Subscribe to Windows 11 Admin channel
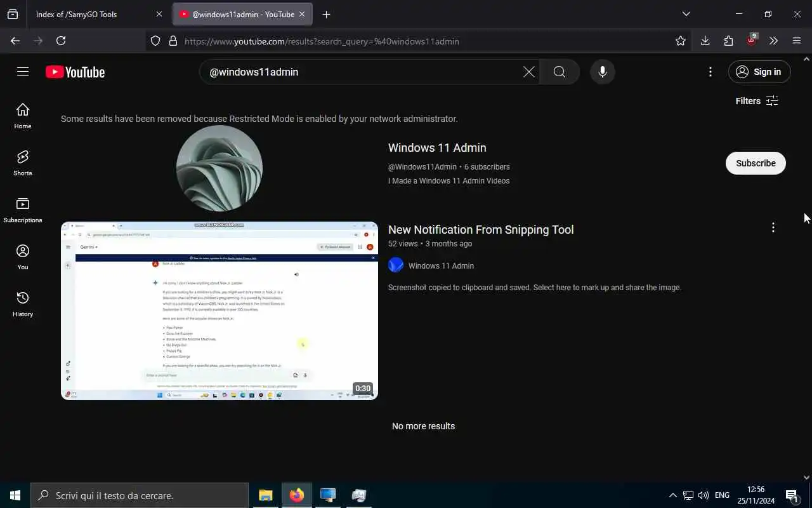The height and width of the screenshot is (508, 812). pyautogui.click(x=756, y=163)
